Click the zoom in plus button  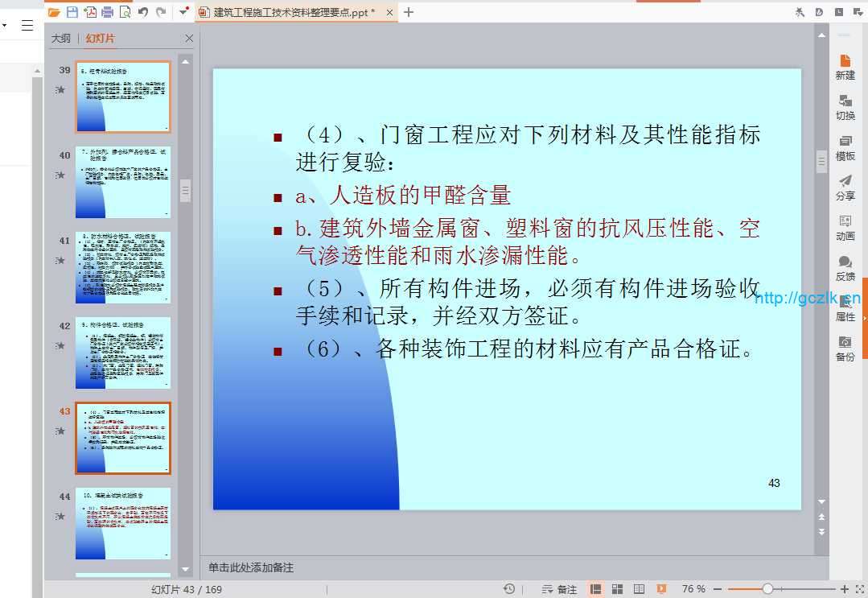[845, 589]
